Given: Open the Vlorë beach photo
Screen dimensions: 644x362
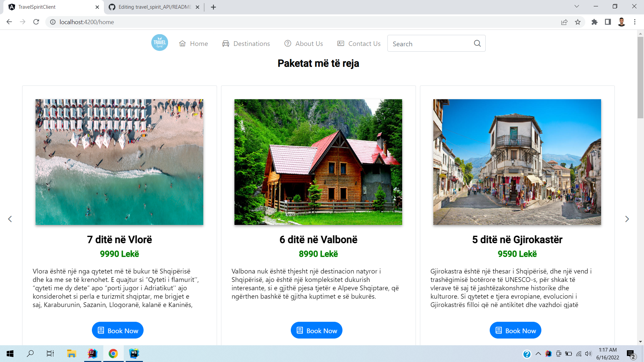Looking at the screenshot, I should pyautogui.click(x=119, y=162).
